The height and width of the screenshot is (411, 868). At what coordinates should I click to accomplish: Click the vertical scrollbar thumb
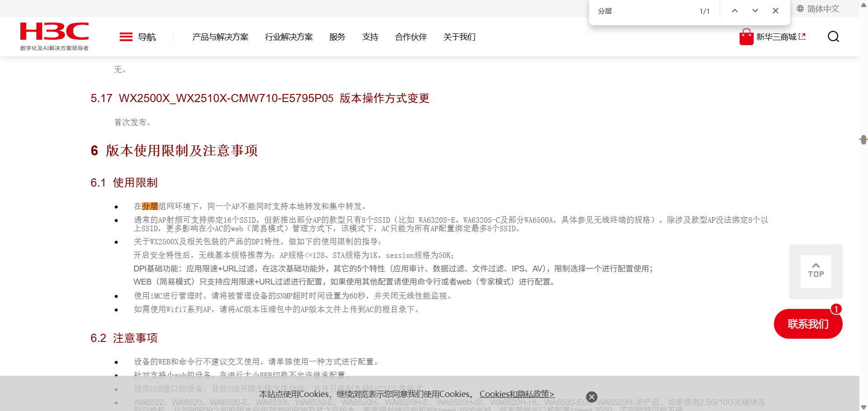[863, 140]
